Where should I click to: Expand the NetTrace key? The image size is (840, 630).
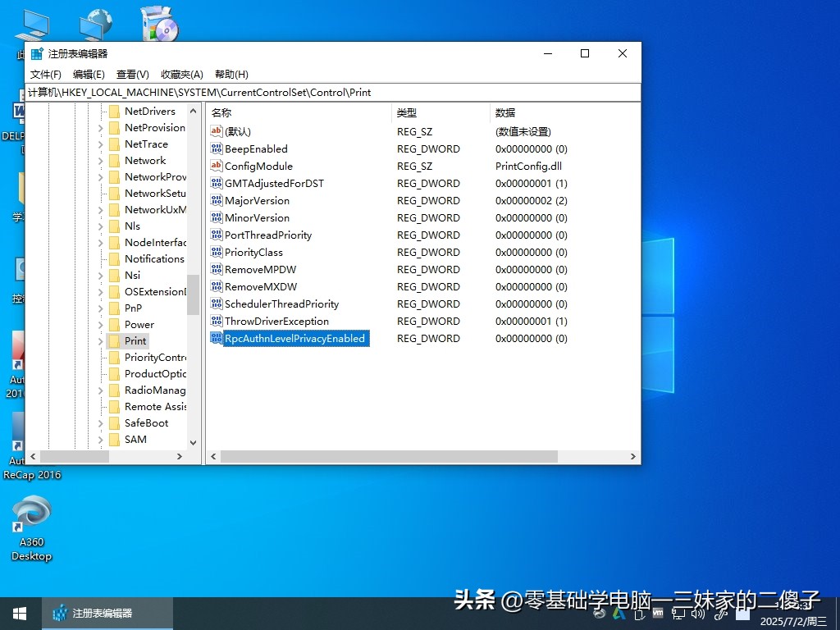coord(101,144)
